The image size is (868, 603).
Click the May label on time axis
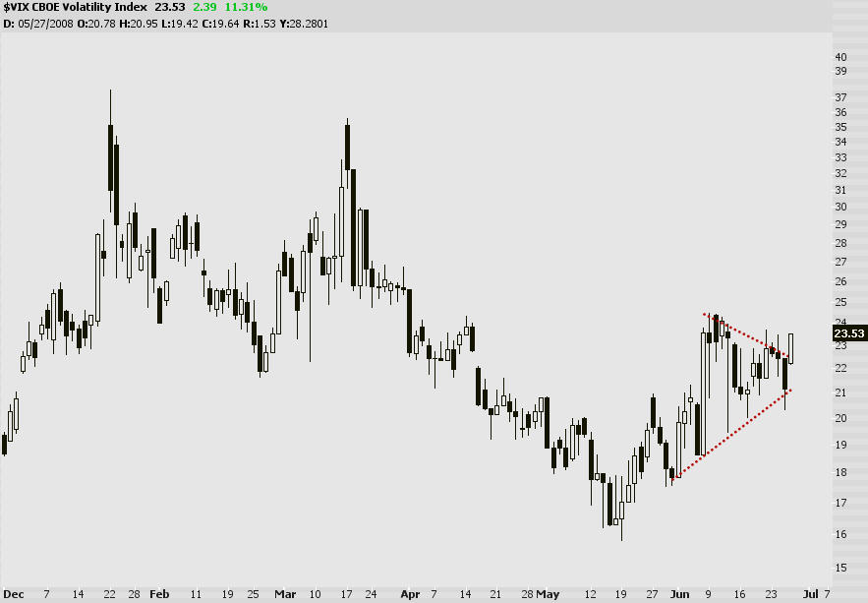click(548, 595)
